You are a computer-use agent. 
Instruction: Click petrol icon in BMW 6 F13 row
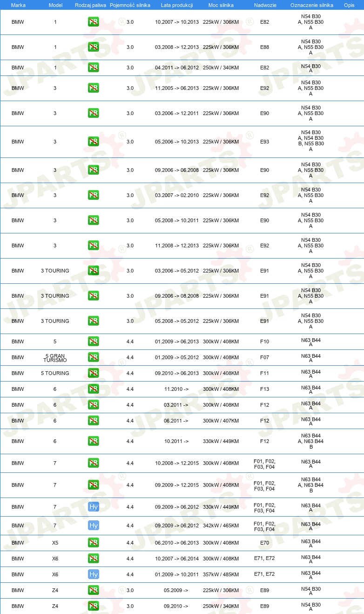(x=93, y=389)
